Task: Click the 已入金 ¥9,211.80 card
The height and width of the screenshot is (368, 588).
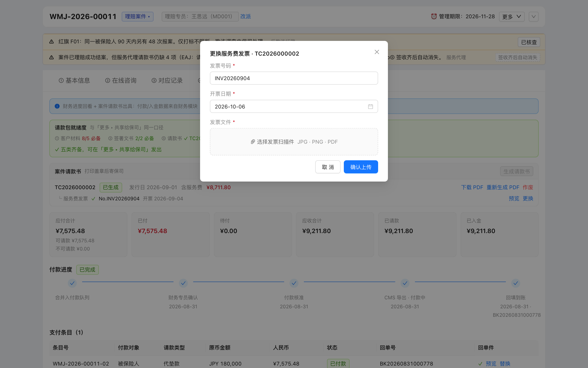Action: tap(499, 234)
